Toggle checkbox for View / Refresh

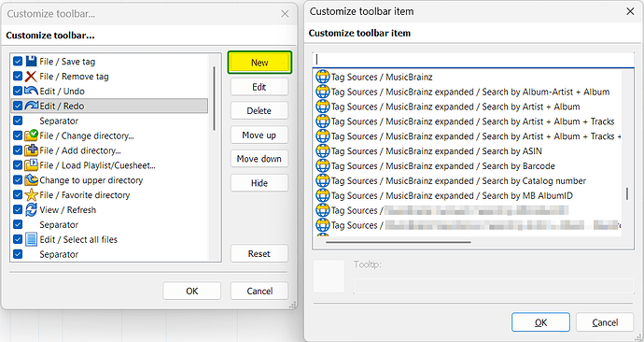(x=18, y=209)
